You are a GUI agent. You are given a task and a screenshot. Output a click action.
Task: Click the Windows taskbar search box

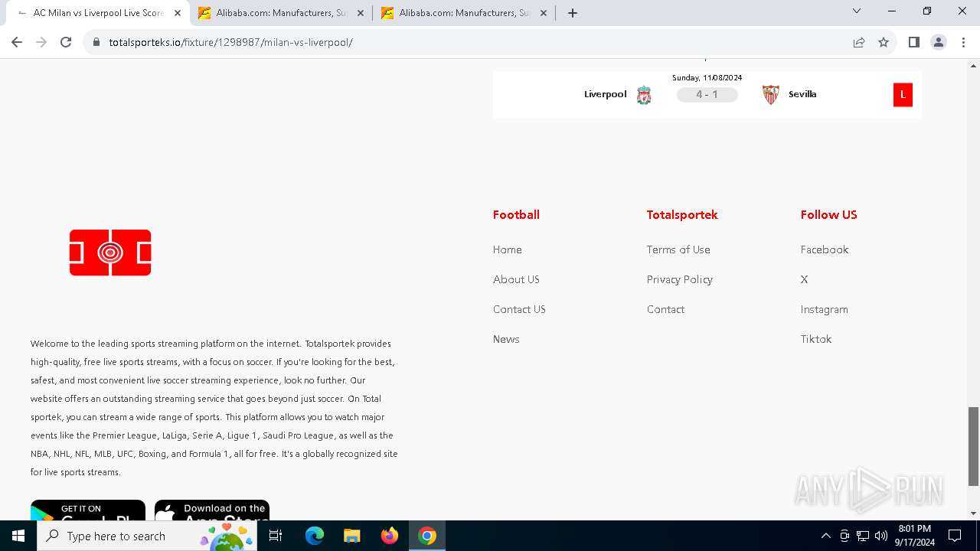[146, 536]
